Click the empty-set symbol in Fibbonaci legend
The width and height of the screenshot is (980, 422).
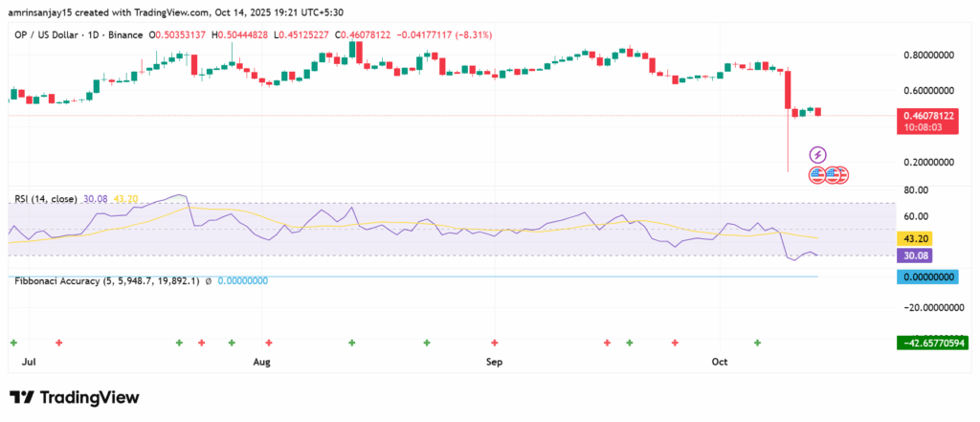208,280
